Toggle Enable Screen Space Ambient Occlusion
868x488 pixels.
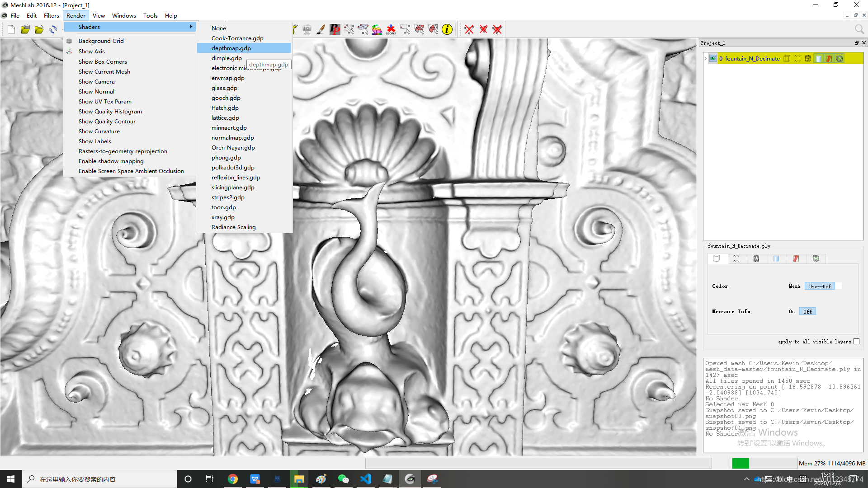click(131, 171)
